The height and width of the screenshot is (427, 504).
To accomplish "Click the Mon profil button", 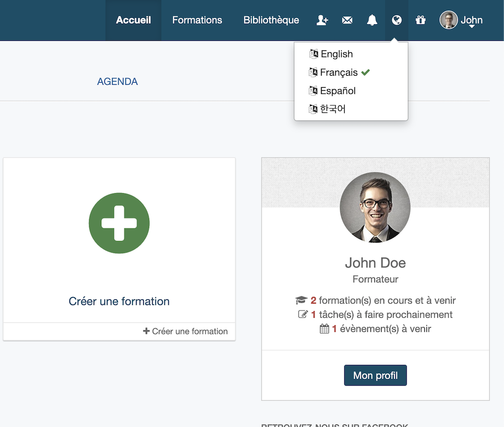I will (375, 376).
